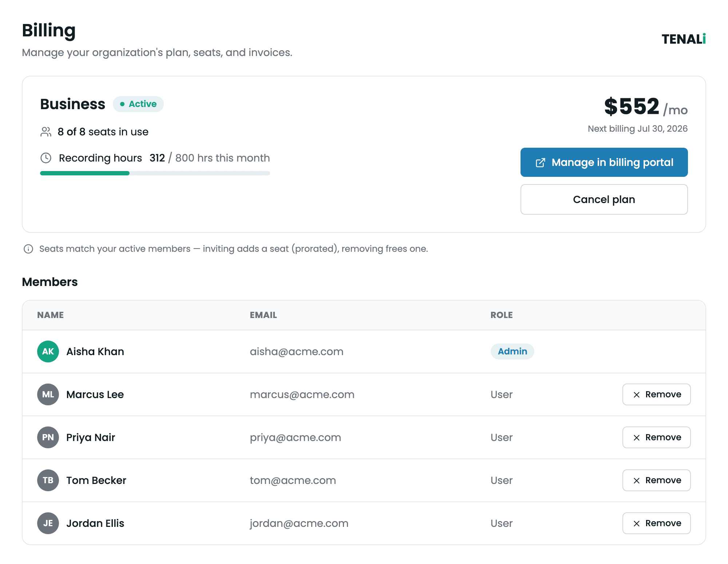Click the TENALi logo
The image size is (728, 564).
[684, 39]
